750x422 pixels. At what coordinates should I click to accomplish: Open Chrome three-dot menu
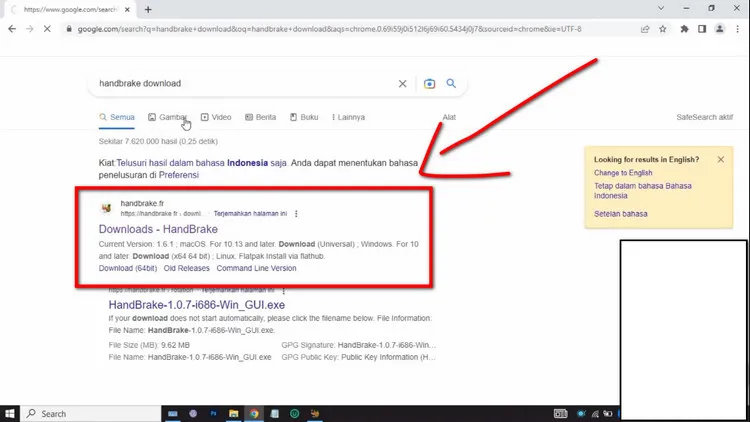[737, 29]
